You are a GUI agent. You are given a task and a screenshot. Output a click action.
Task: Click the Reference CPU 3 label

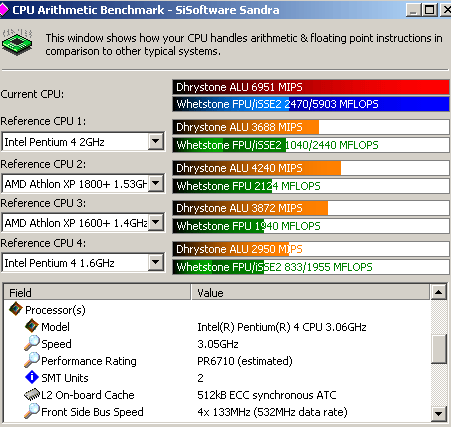click(x=43, y=203)
